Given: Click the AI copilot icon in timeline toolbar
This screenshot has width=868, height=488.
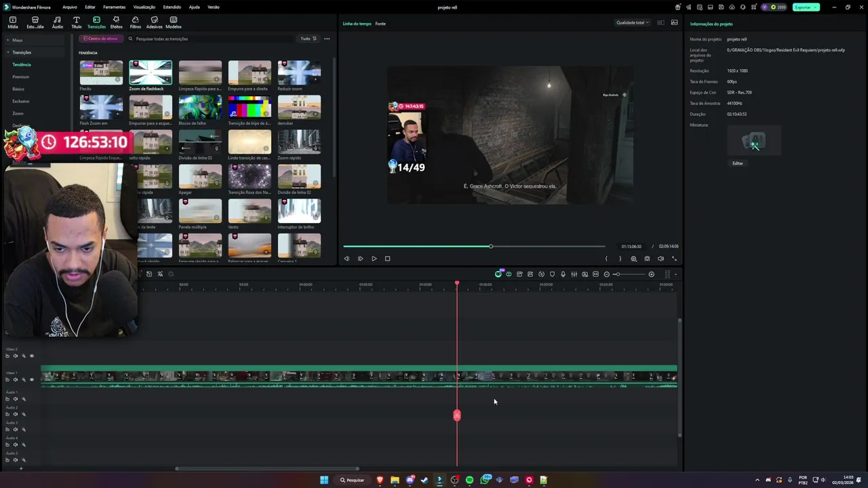Looking at the screenshot, I should coord(498,274).
